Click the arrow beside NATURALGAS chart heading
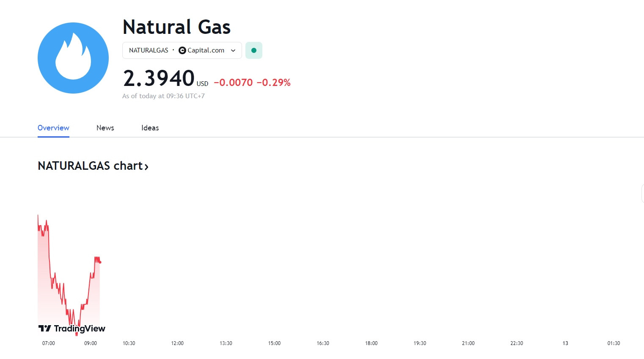Image resolution: width=644 pixels, height=359 pixels. pyautogui.click(x=146, y=167)
